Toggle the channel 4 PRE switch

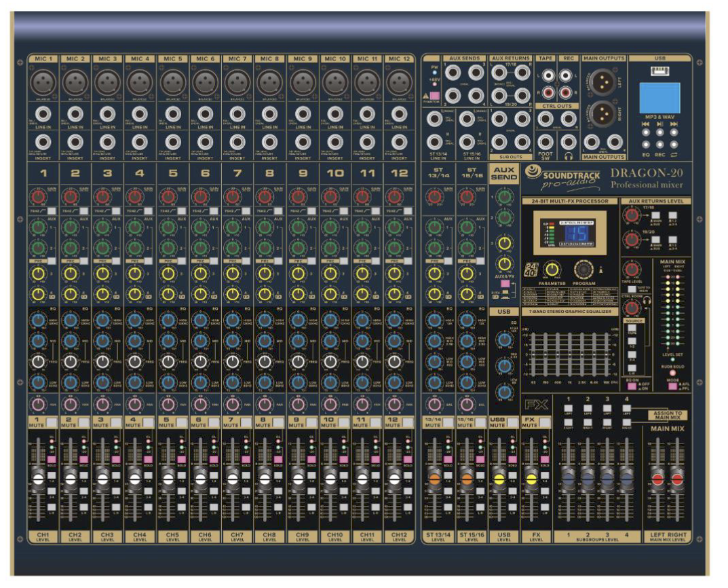click(x=149, y=261)
